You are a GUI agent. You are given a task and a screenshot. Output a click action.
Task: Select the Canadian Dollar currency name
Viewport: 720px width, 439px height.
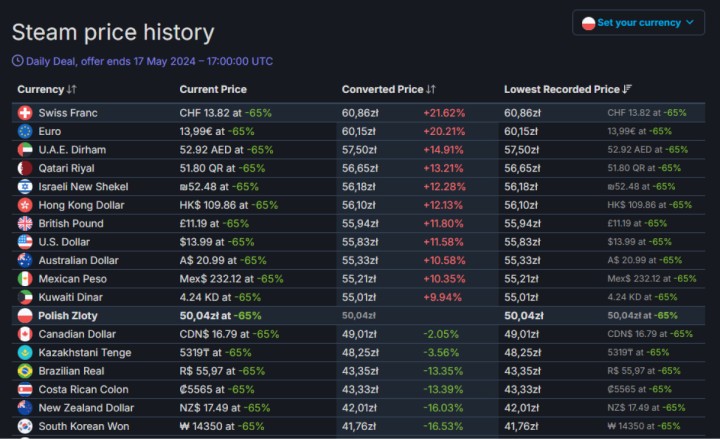point(77,334)
